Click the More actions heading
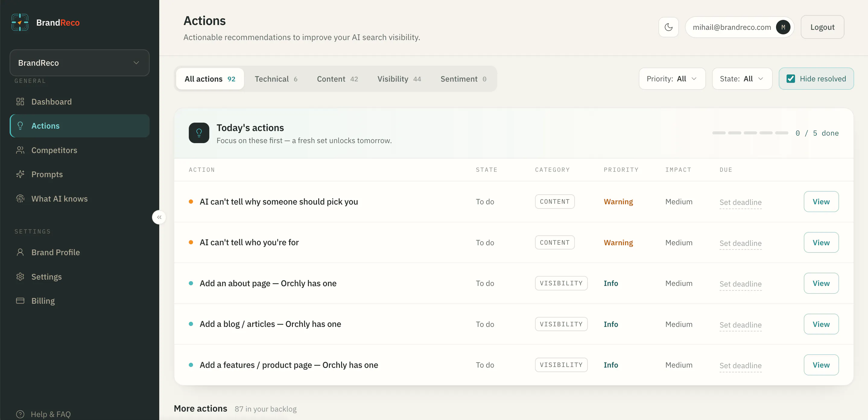Screen dimensions: 868x420 (201, 409)
